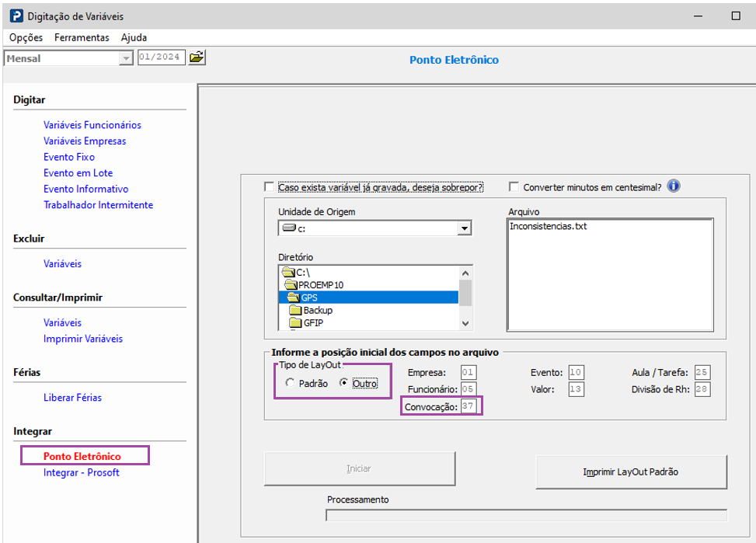Screen dimensions: 756x543
Task: Open Variáveis Funcionários link
Action: coord(92,125)
